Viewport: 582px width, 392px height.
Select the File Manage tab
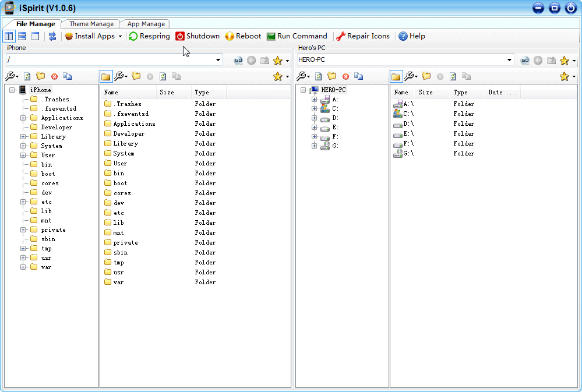pyautogui.click(x=36, y=24)
